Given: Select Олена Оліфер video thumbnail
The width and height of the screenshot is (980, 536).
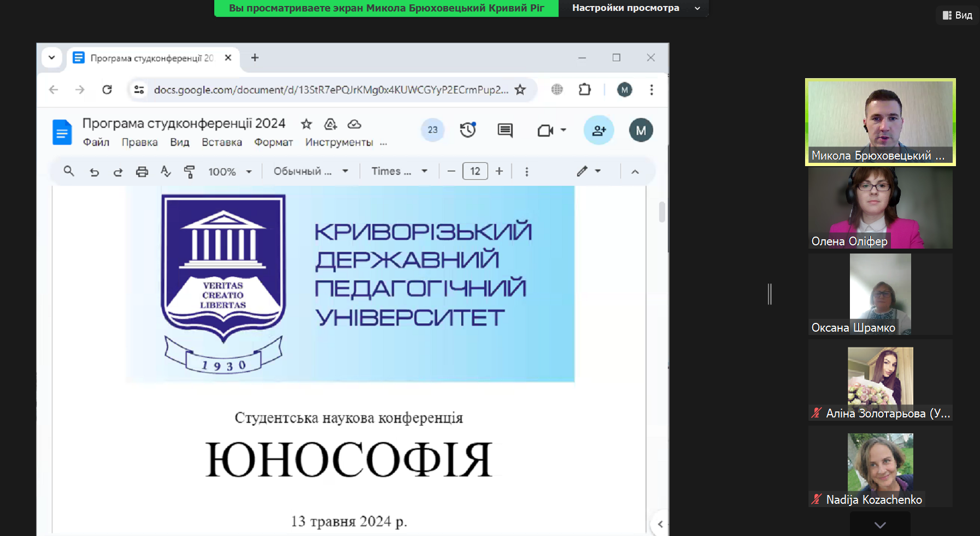Looking at the screenshot, I should tap(881, 208).
